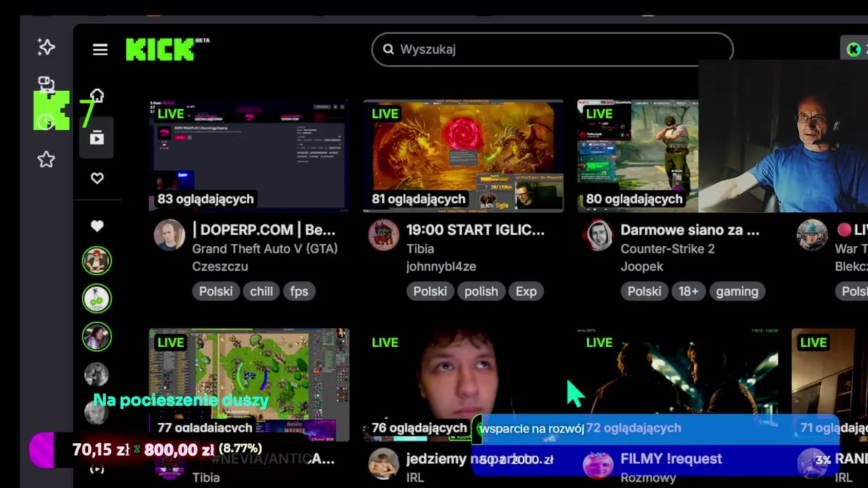Open Tibia map thumbnail with 77 viewers
The width and height of the screenshot is (868, 488).
(249, 385)
